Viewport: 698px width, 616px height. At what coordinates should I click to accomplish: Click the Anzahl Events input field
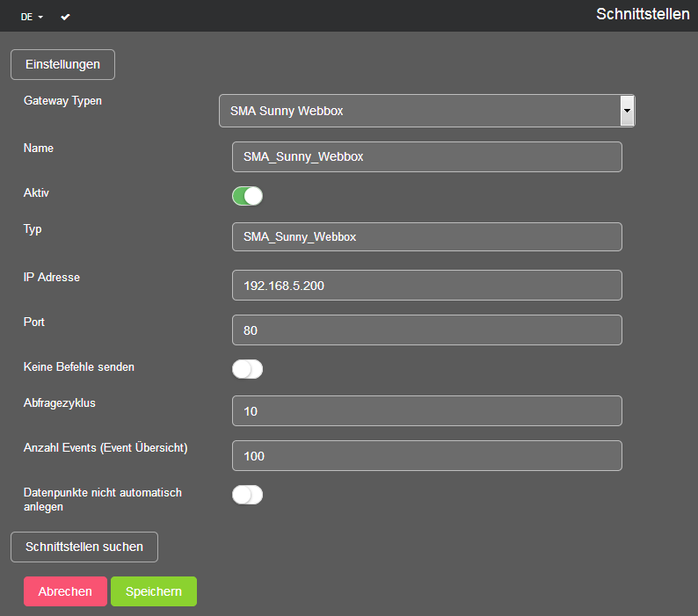coord(427,456)
